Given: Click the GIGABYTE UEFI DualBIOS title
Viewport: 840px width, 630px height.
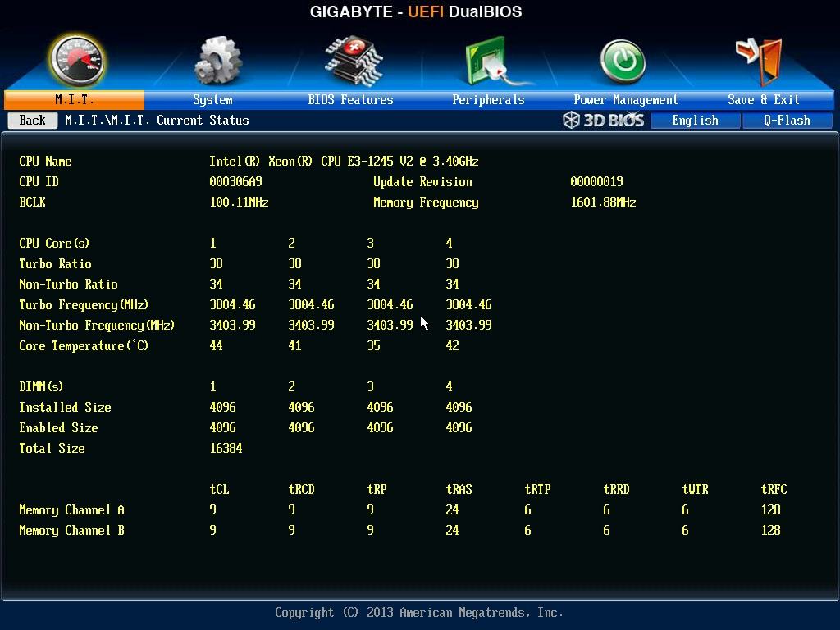Looking at the screenshot, I should (416, 11).
